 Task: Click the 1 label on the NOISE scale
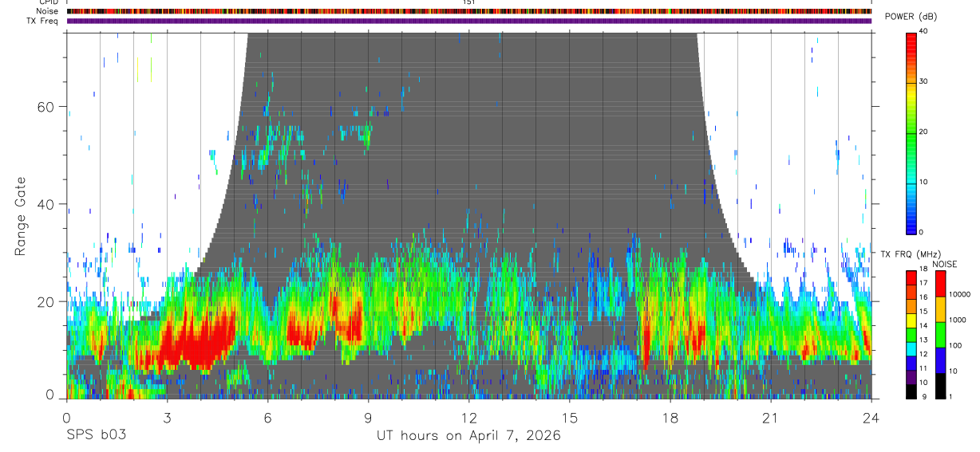tap(951, 396)
